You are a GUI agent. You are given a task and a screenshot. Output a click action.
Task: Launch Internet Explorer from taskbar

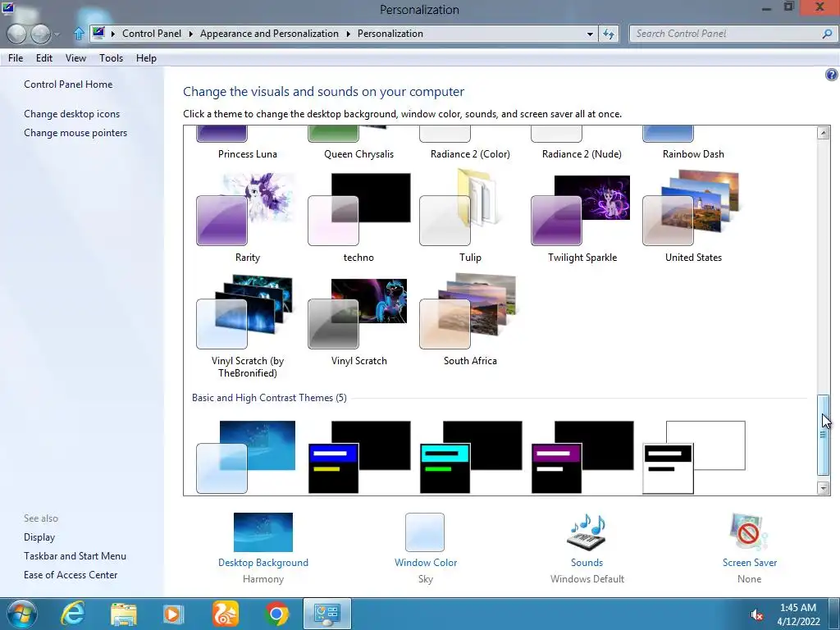(x=73, y=614)
